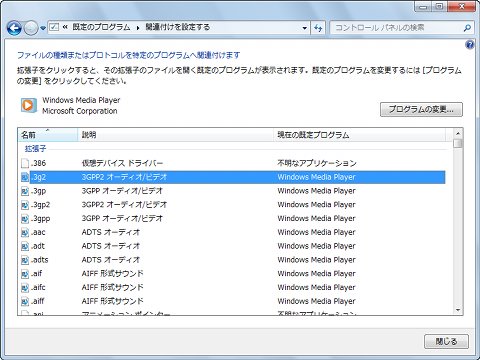Select the .3gp file icon

25,191
